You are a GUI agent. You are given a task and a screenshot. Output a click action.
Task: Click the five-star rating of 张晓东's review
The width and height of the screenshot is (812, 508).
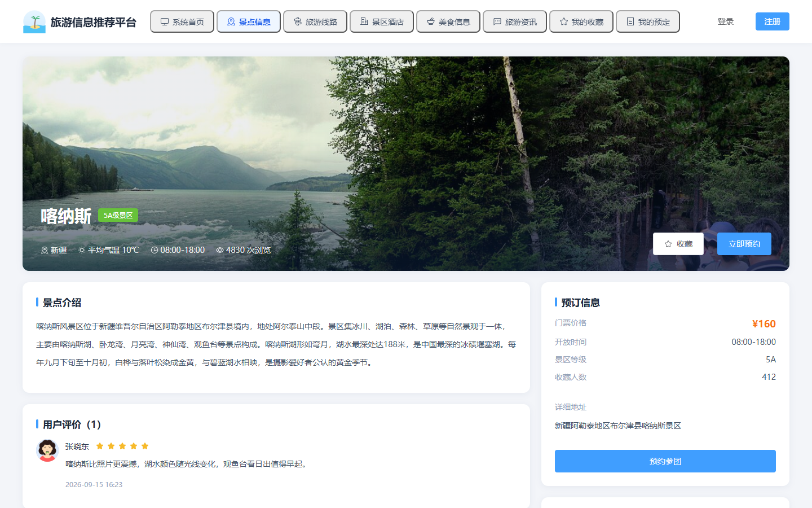[x=122, y=446]
